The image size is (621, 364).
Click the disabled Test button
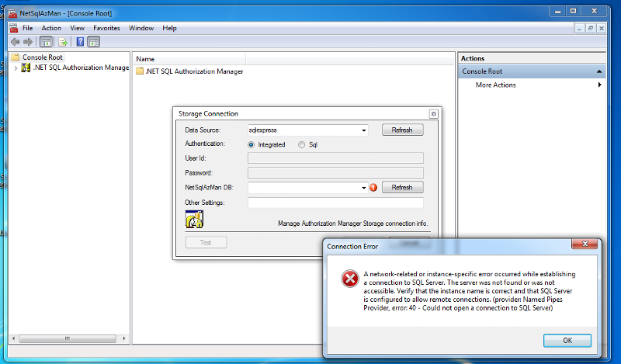click(x=206, y=242)
